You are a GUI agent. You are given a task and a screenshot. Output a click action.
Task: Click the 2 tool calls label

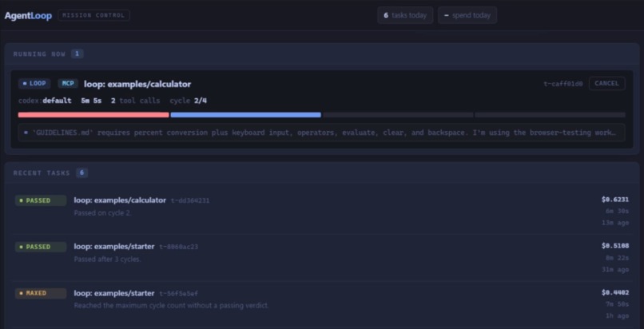tap(136, 101)
